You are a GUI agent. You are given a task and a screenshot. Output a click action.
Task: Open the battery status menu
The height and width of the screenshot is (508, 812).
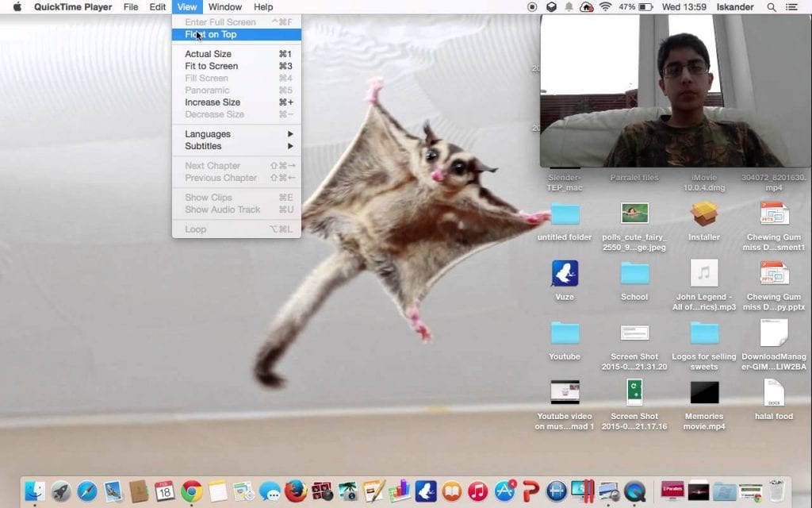pyautogui.click(x=634, y=6)
